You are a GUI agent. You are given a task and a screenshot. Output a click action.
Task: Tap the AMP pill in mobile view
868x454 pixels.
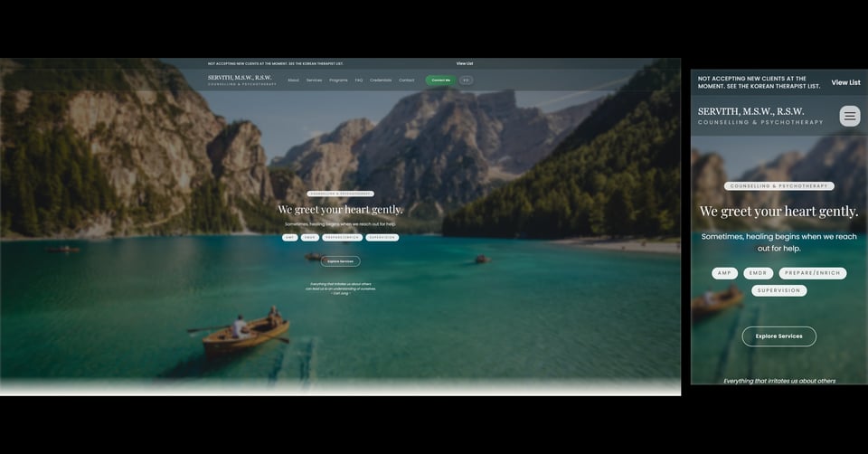coord(724,273)
